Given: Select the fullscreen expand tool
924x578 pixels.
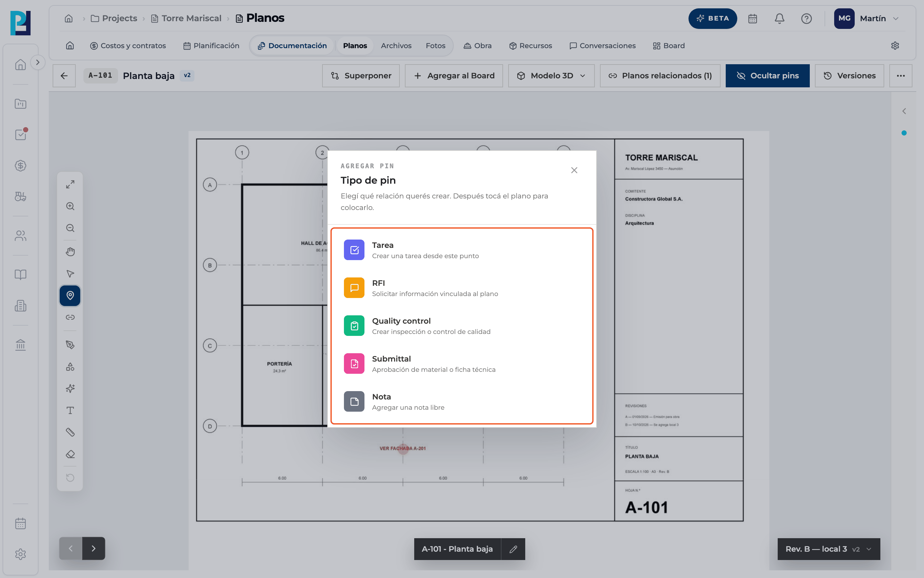Looking at the screenshot, I should click(x=70, y=184).
